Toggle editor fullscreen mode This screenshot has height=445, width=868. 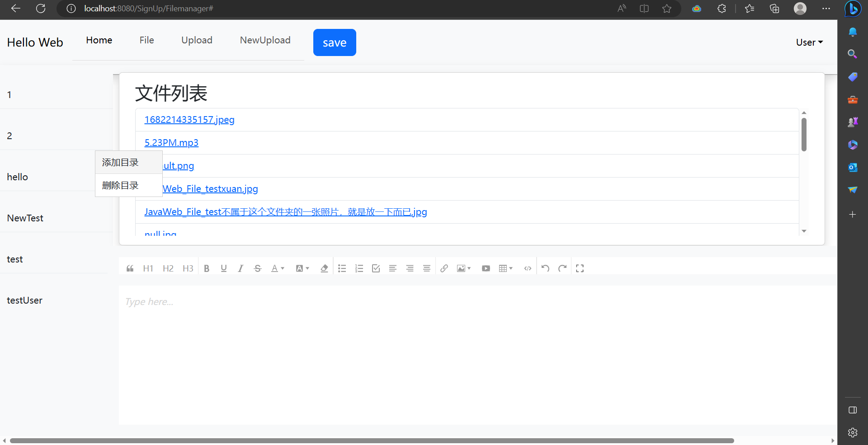click(x=580, y=268)
